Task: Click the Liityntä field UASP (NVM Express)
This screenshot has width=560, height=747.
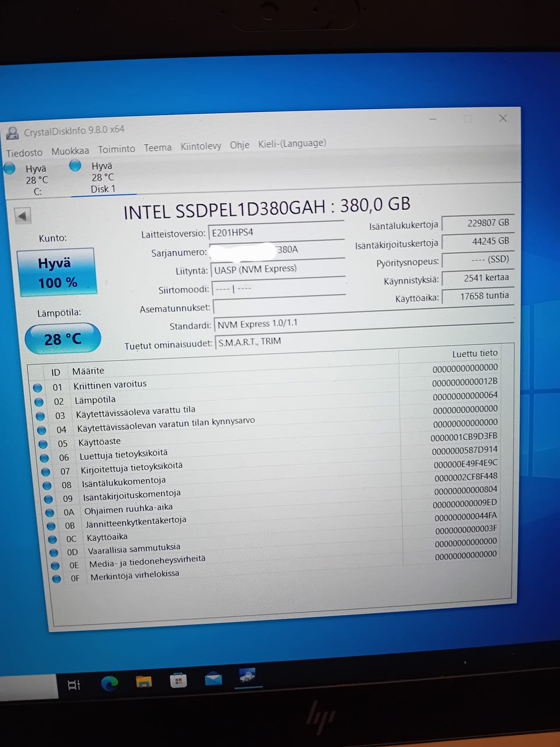Action: point(278,269)
